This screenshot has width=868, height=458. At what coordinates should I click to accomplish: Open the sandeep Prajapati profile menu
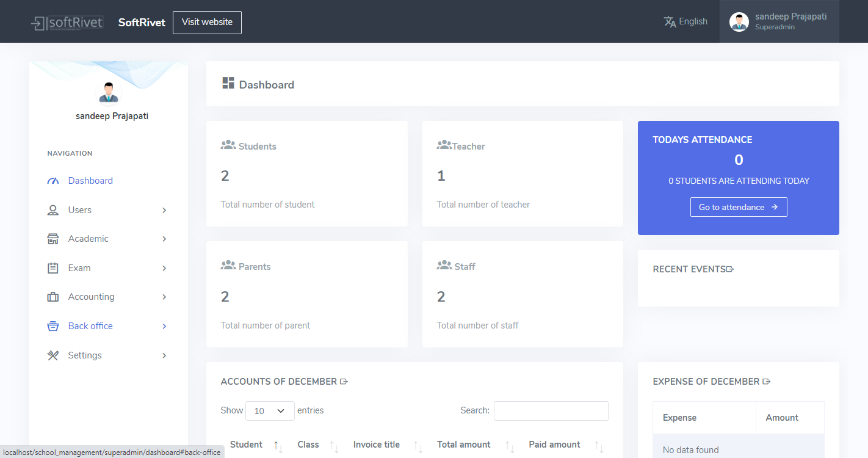[x=779, y=21]
